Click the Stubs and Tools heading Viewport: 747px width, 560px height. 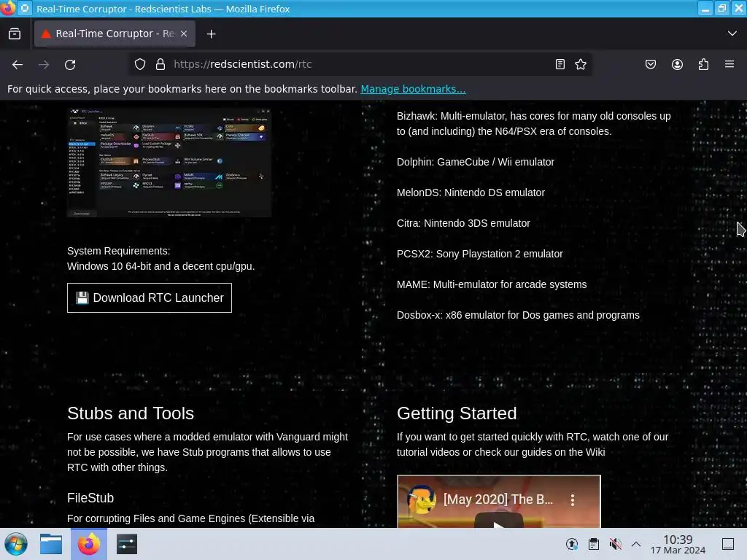131,413
